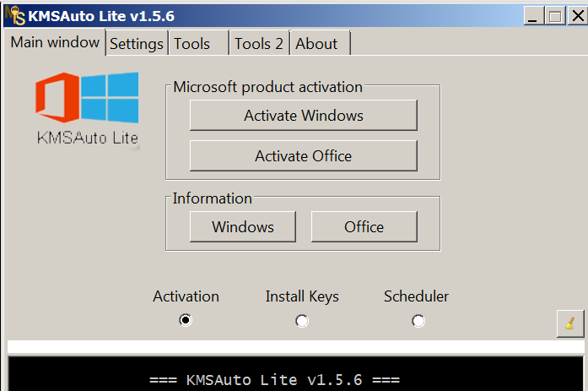Maximize the KMSAuto Lite window

pyautogui.click(x=555, y=16)
